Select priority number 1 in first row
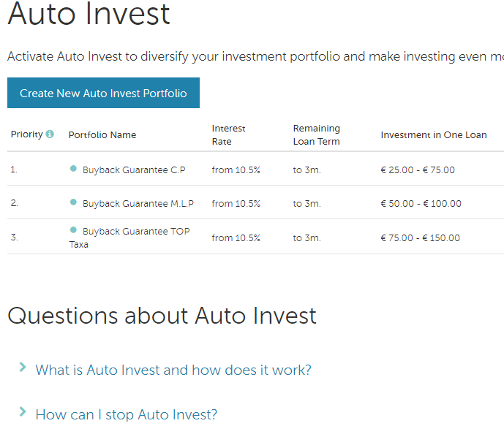 (13, 170)
